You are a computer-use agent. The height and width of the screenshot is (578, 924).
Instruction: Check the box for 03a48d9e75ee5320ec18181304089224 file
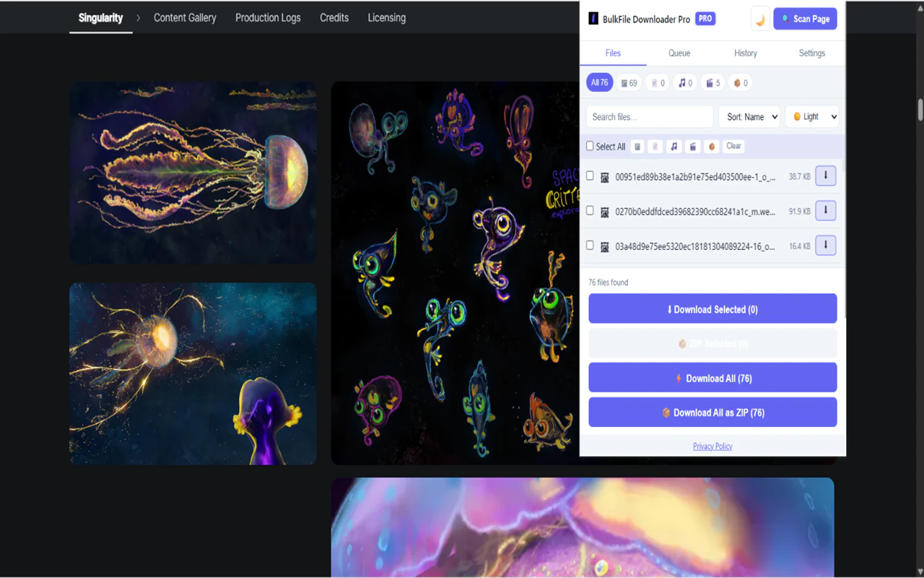tap(590, 245)
